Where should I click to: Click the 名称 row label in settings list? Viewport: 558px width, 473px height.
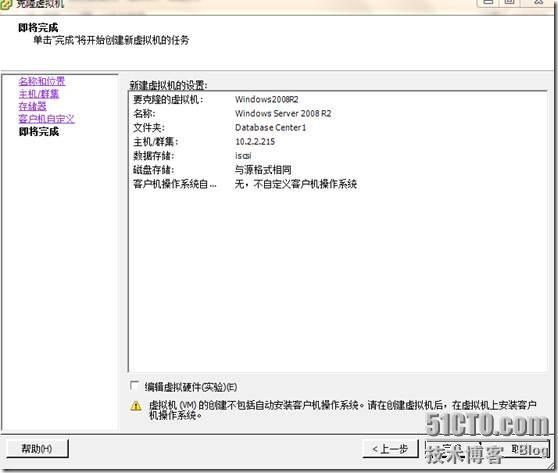(144, 114)
